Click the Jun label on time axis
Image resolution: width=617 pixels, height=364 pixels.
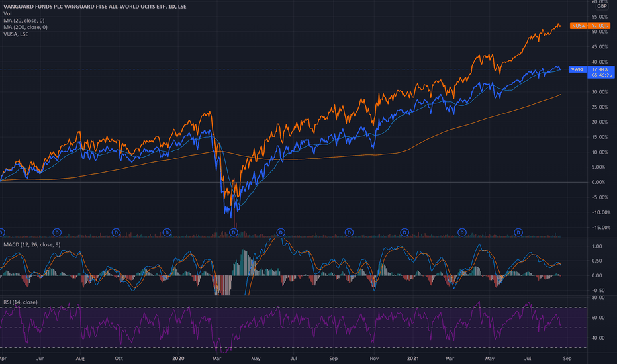[x=40, y=359]
